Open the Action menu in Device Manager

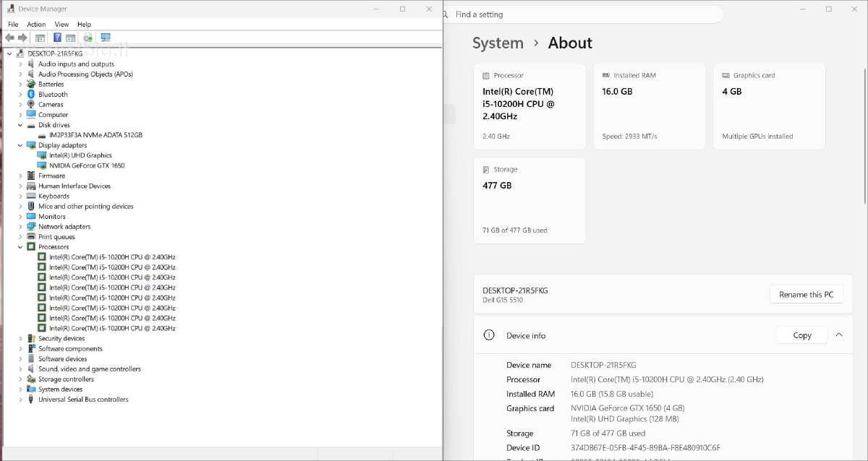(x=36, y=24)
